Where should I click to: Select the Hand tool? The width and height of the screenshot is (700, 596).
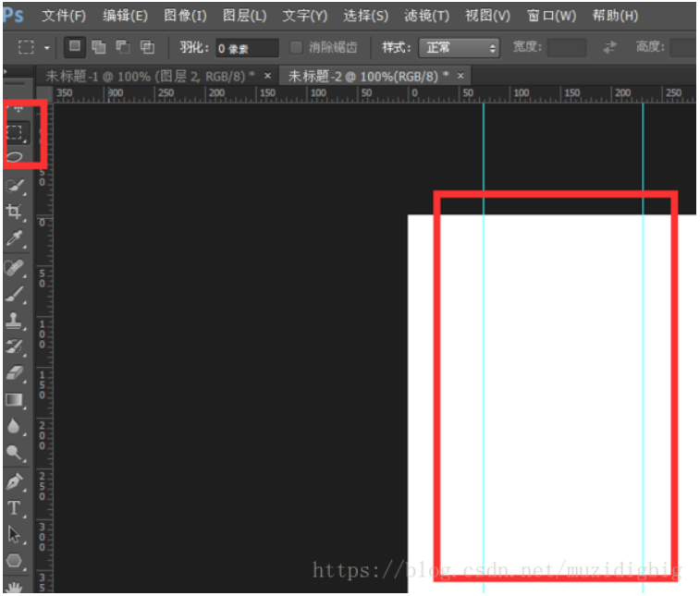point(15,587)
